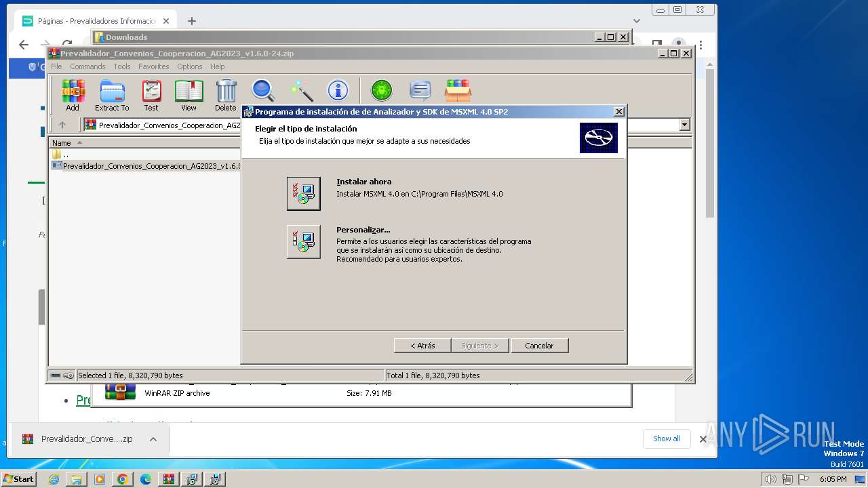Close the Páginas Prevalidadores Chrome tab
Screen dimensions: 868x488
coord(166,21)
